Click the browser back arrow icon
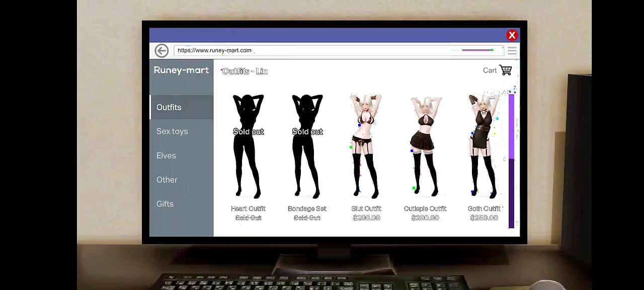The height and width of the screenshot is (290, 644). pyautogui.click(x=162, y=50)
